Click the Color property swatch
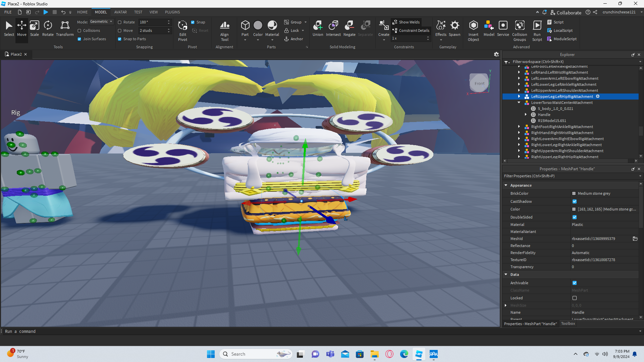644x362 pixels. click(574, 209)
